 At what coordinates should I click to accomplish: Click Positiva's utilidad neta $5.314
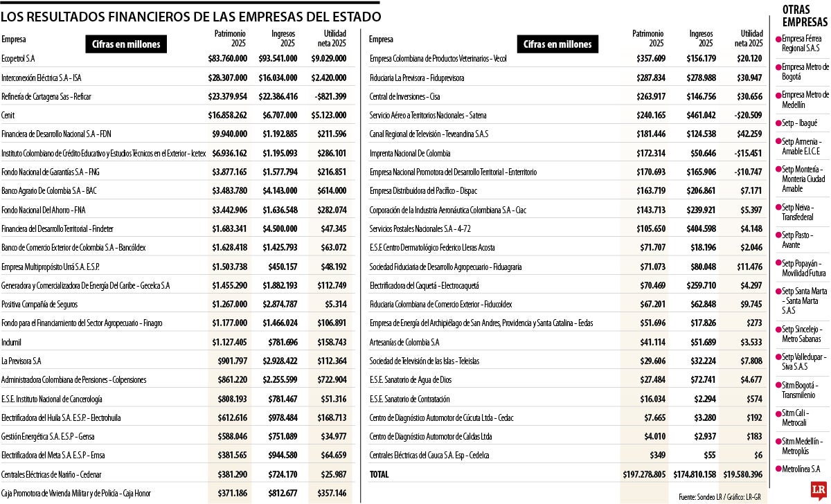(x=336, y=304)
